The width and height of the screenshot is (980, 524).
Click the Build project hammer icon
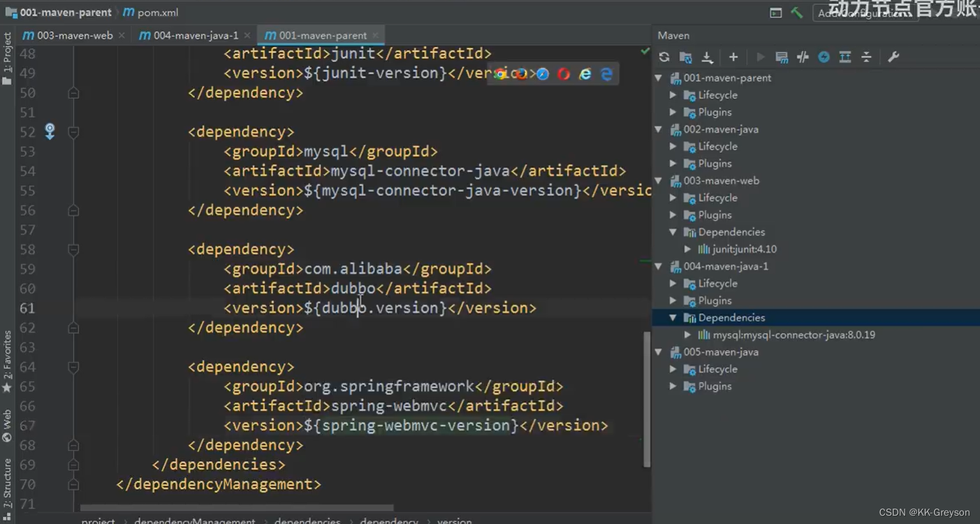[x=797, y=13]
